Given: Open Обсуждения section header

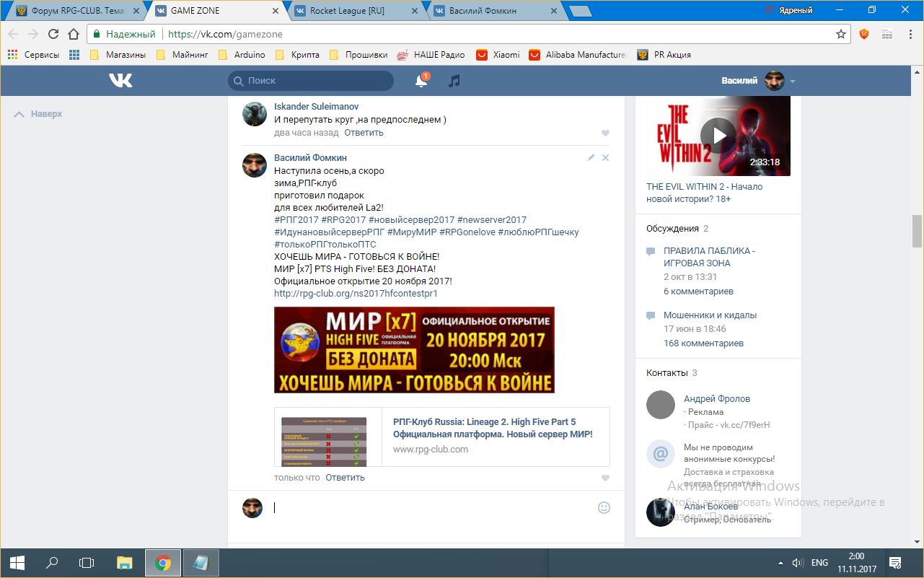Looking at the screenshot, I should point(672,229).
